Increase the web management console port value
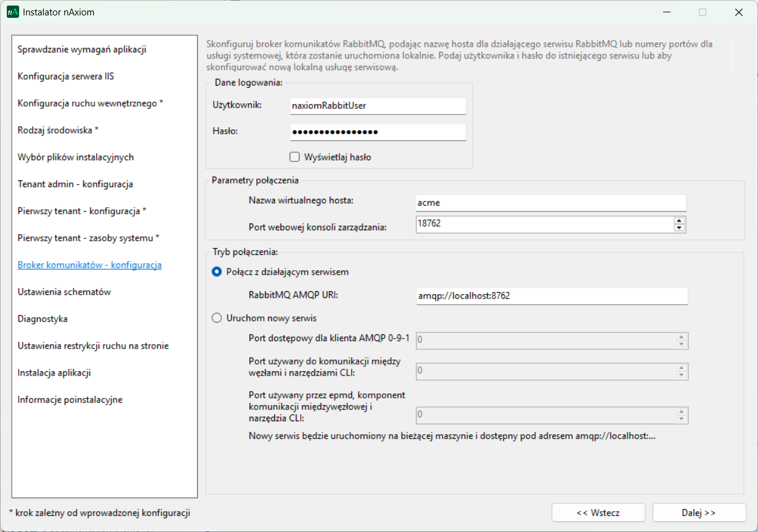The height and width of the screenshot is (532, 758). click(x=680, y=220)
